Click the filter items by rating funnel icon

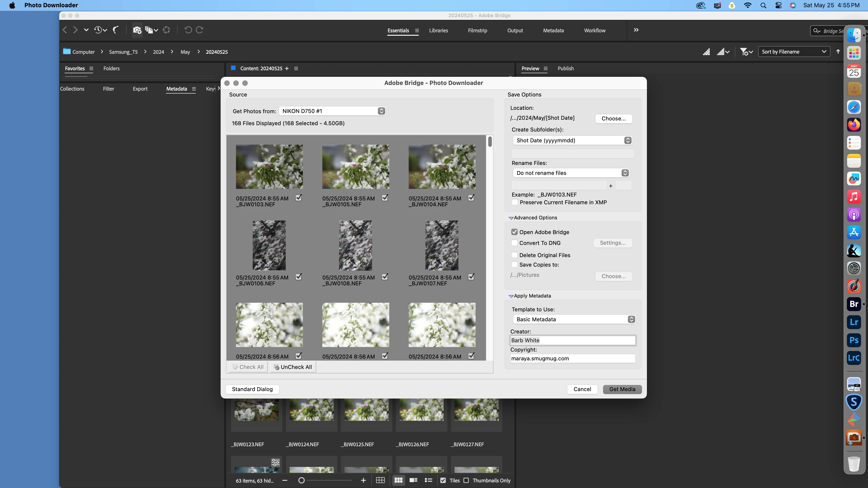click(x=744, y=52)
